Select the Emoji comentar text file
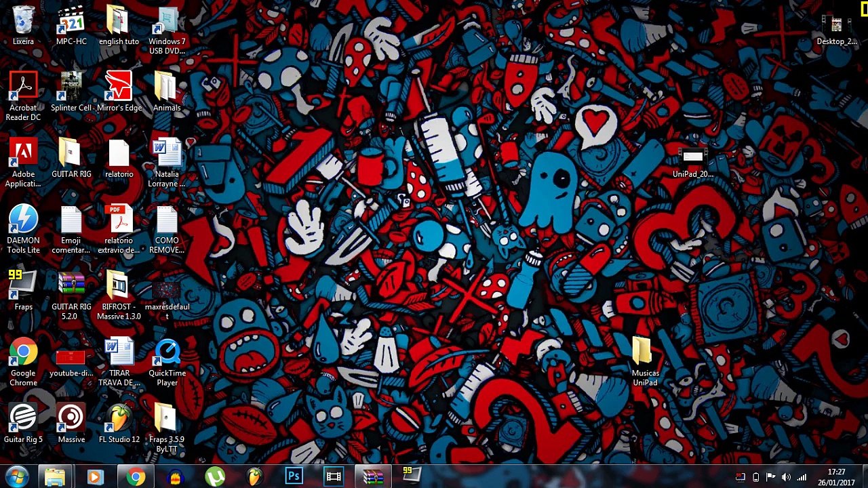868x488 pixels. (x=71, y=220)
